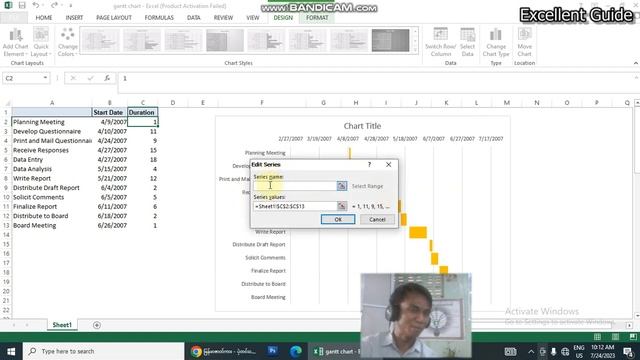Viewport: 640px width, 360px height.
Task: Click gantt chart Excel taskbar button
Action: coord(336,351)
